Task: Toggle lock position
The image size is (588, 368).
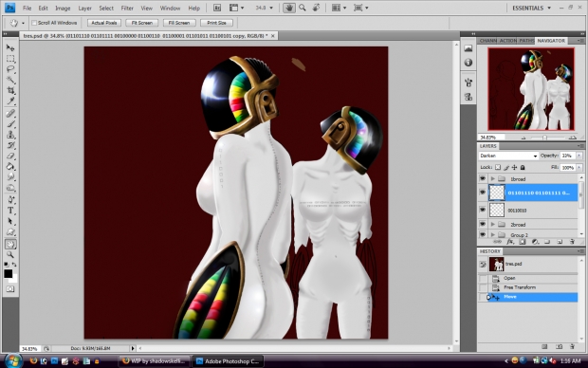Action: point(514,167)
